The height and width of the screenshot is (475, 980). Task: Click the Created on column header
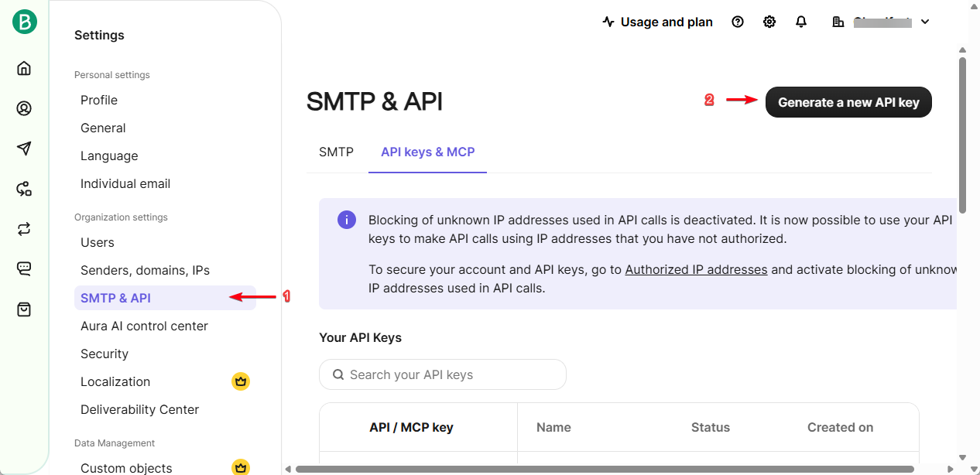click(x=840, y=427)
